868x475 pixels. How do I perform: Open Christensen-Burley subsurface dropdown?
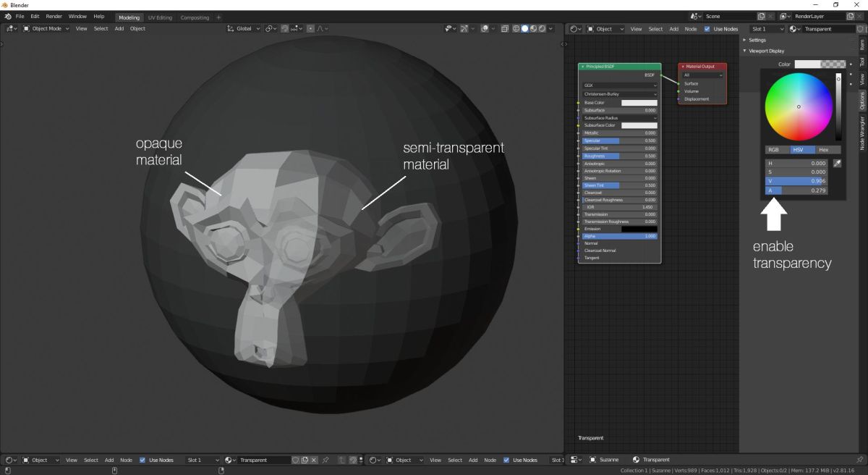620,94
